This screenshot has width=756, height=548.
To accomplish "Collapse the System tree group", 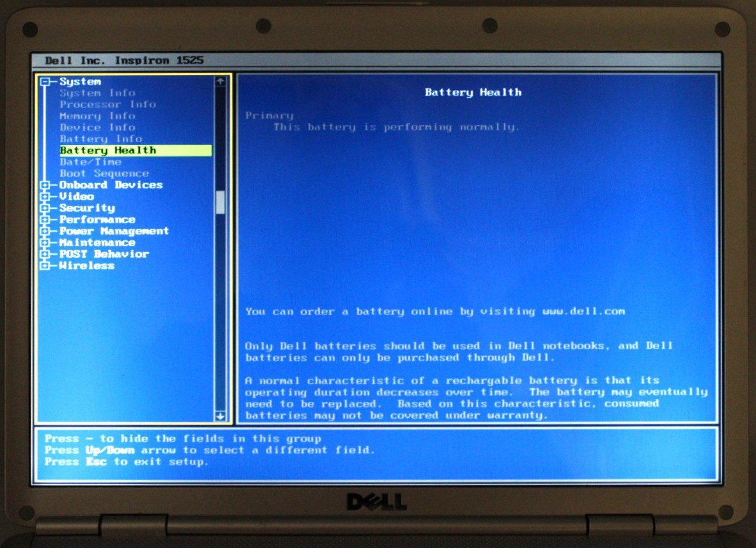I will [x=45, y=82].
